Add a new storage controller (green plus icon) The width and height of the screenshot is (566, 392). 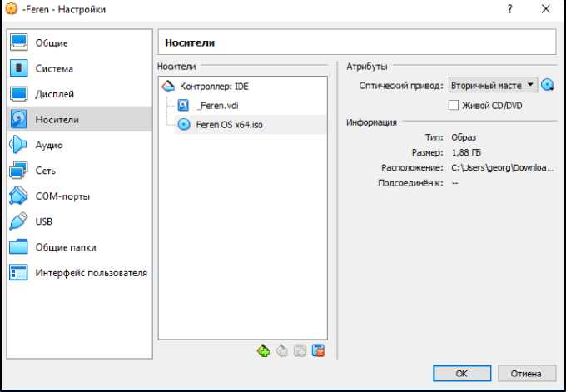point(263,350)
